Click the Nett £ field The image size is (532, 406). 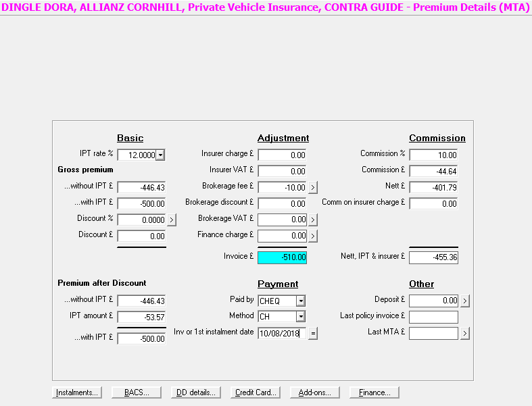(433, 187)
